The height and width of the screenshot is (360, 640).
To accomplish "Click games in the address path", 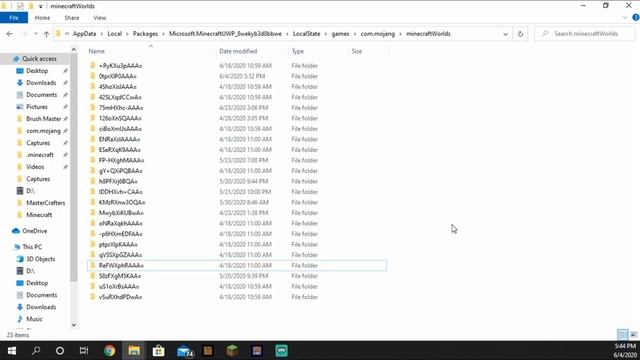I will (x=340, y=34).
